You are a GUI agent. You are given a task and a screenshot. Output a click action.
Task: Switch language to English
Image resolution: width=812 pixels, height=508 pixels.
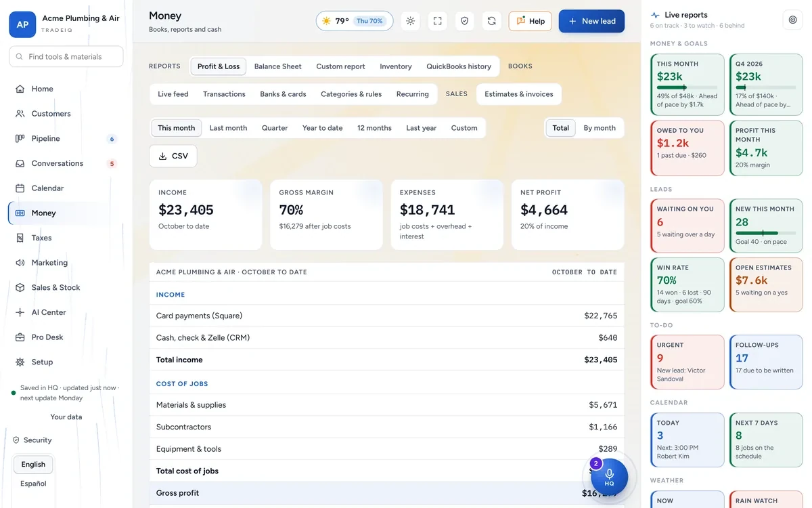(33, 465)
